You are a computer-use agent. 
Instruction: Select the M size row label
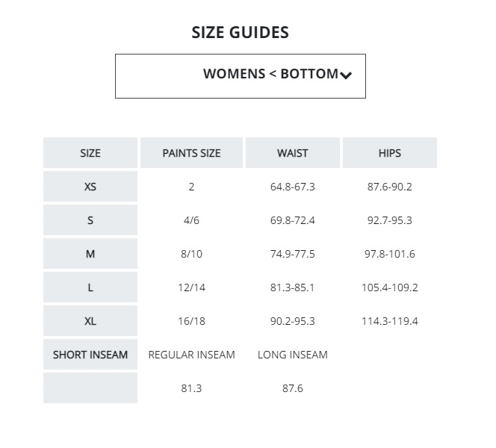[90, 254]
